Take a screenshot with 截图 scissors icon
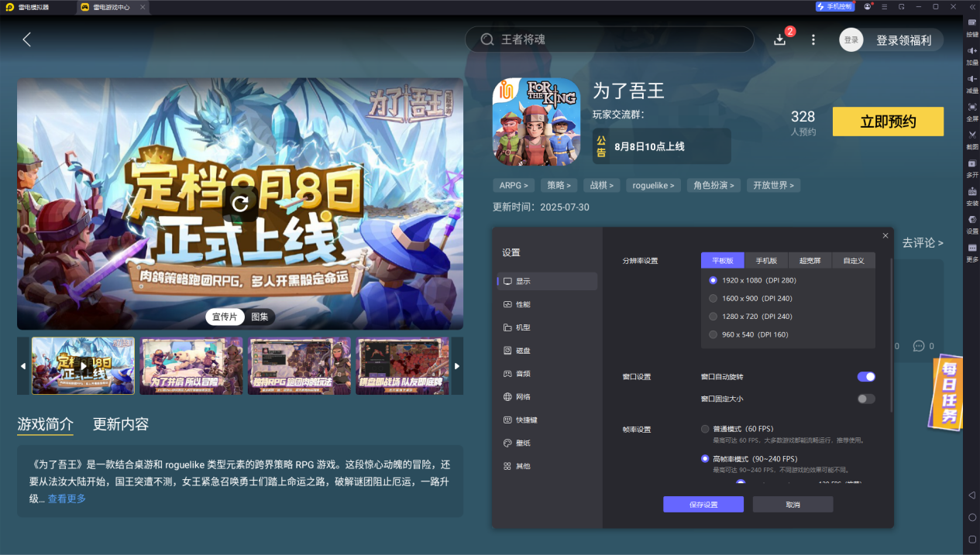The width and height of the screenshot is (980, 555). (x=971, y=135)
